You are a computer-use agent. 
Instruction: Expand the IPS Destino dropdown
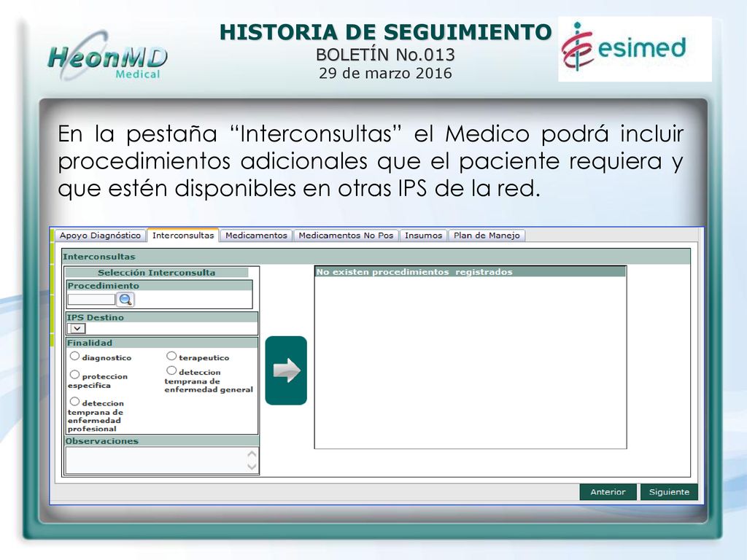77,329
